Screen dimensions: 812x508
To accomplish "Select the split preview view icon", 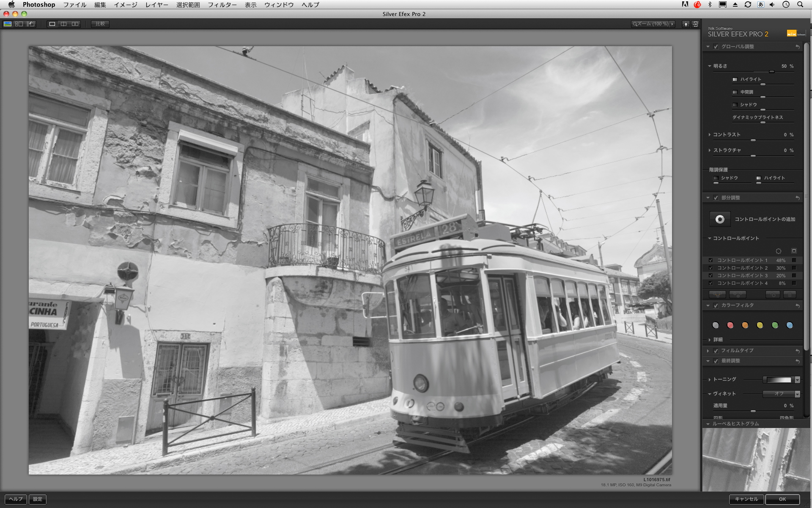I will 63,24.
